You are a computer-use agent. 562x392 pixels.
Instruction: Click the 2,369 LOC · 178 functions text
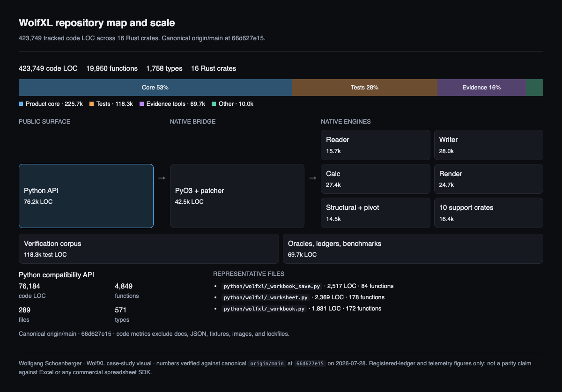[x=350, y=297]
